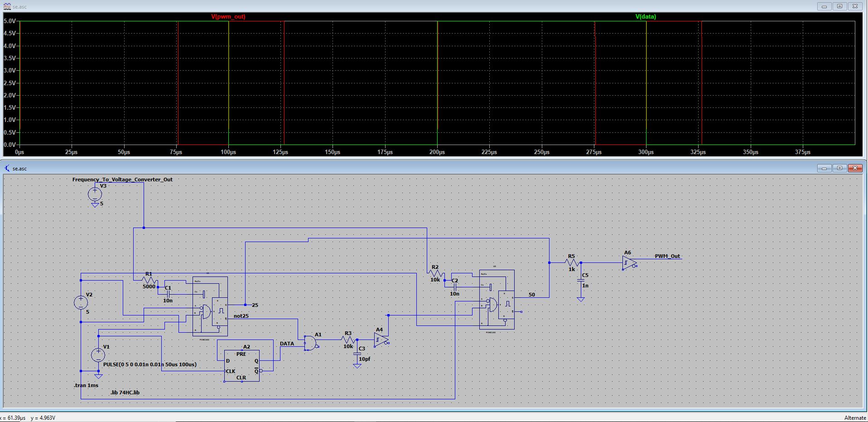
Task: Minimize the waveform window
Action: [x=824, y=6]
